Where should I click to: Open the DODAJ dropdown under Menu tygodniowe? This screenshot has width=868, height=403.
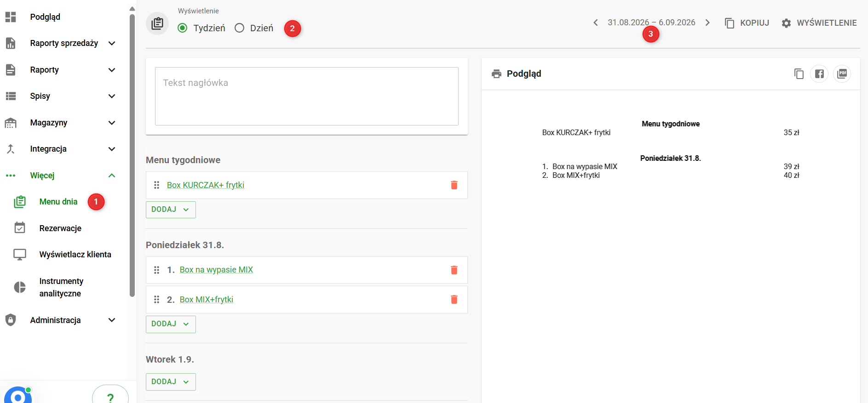[171, 210]
